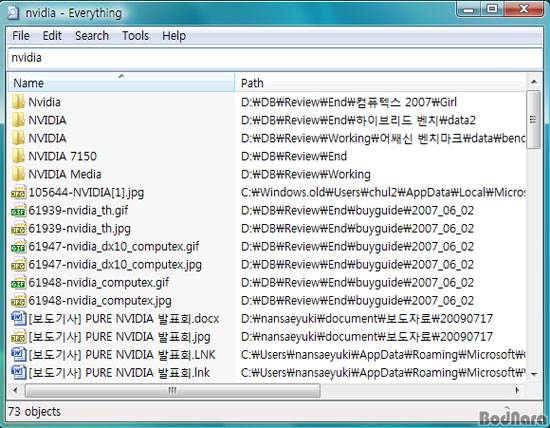Click the Everything app icon in title bar
550x428 pixels.
tap(13, 13)
